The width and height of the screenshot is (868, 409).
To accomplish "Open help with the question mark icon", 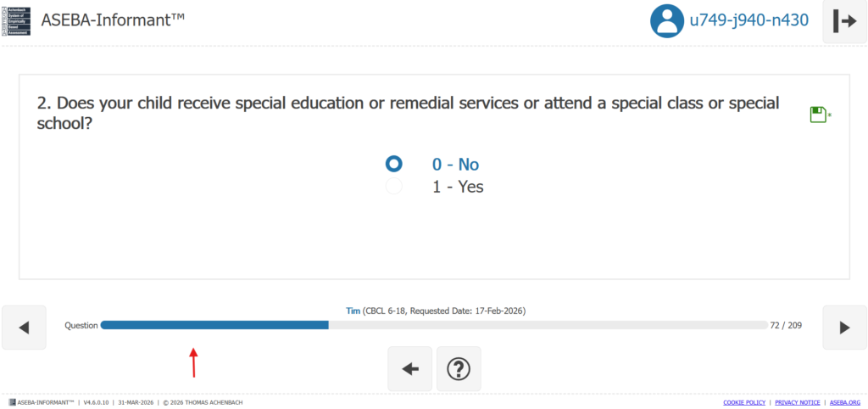I will 459,368.
